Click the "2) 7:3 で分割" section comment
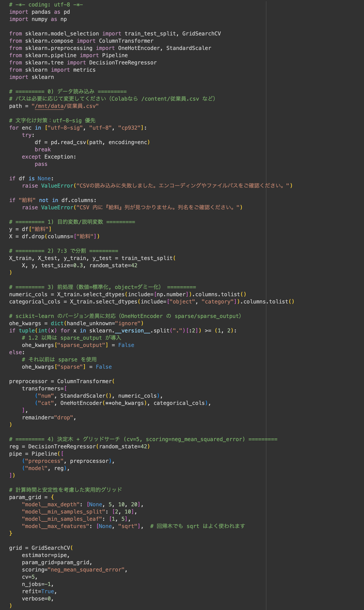Viewport: 364px width, 610px height. 64,251
